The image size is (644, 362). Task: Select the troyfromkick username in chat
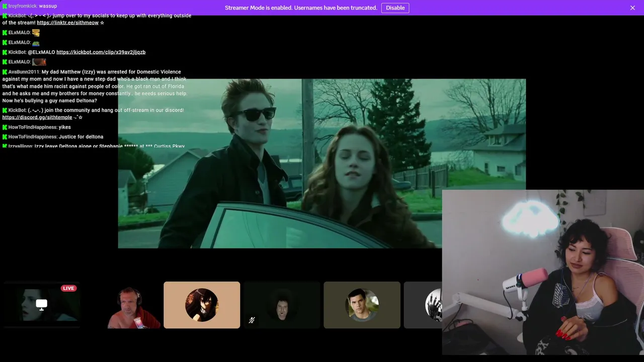point(23,6)
